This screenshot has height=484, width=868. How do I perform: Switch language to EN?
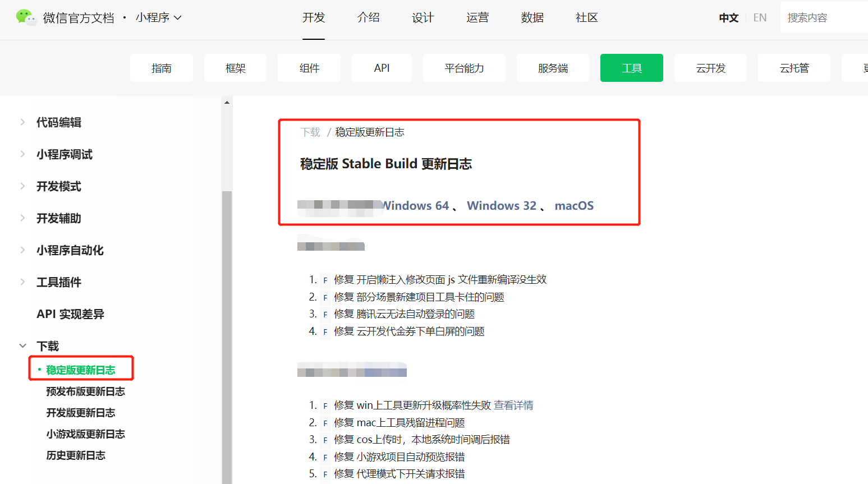(760, 18)
